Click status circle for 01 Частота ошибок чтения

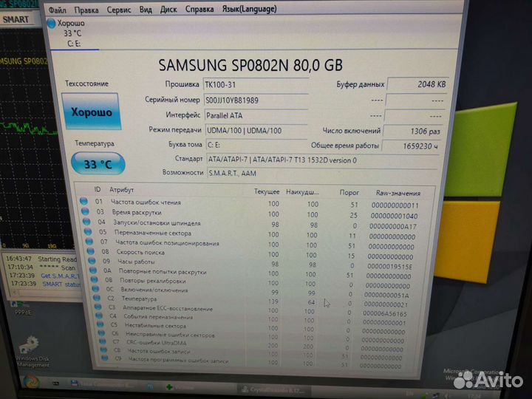(x=83, y=201)
